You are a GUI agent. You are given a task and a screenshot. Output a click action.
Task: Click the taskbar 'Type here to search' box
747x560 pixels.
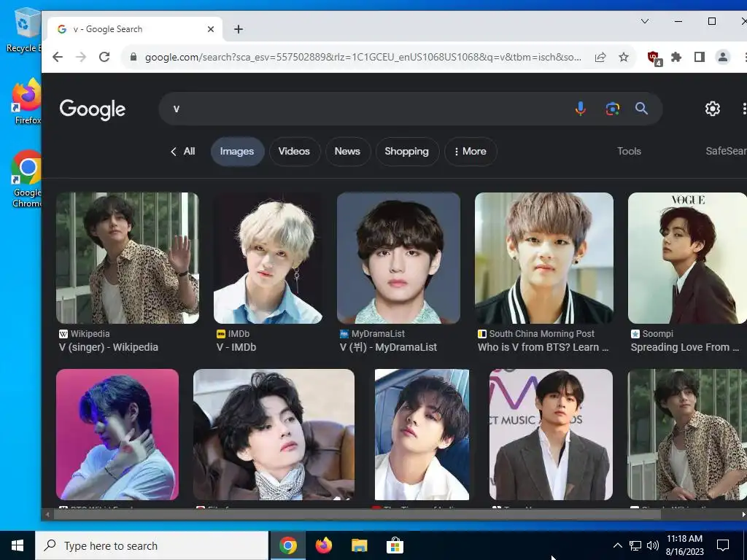click(x=152, y=545)
